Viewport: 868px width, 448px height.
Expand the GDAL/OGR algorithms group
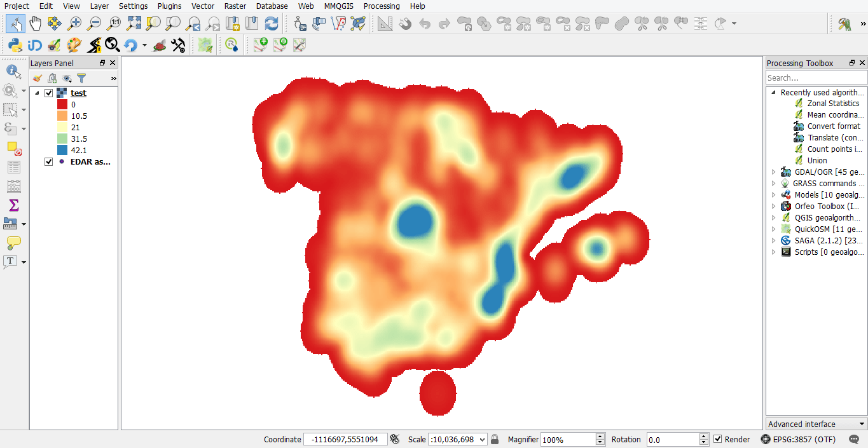tap(773, 172)
